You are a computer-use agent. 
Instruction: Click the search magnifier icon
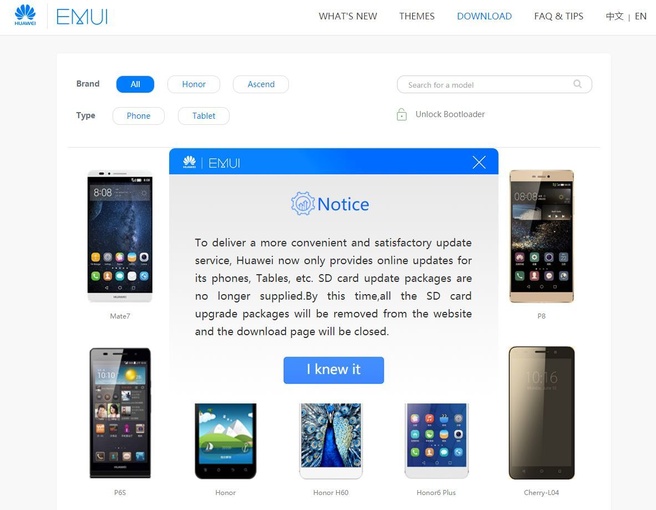(x=577, y=84)
